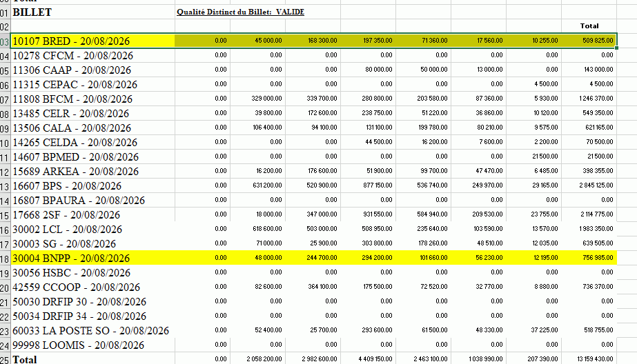The width and height of the screenshot is (637, 364).
Task: Click the 2 114 775.00 total for 2SF
Action: 597,214
